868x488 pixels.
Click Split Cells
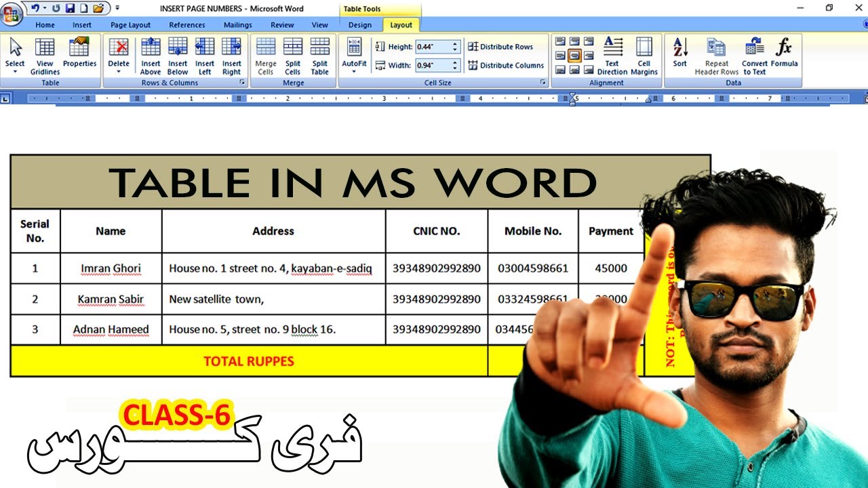click(293, 56)
